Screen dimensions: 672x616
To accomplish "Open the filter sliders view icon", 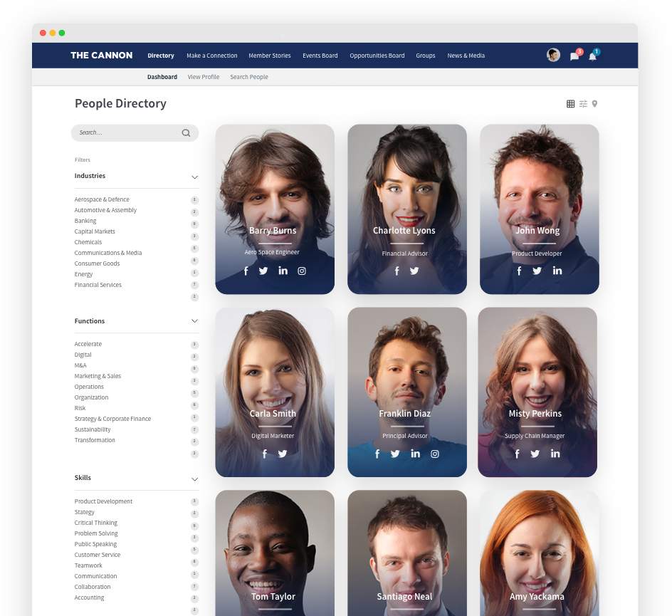I will pos(583,104).
